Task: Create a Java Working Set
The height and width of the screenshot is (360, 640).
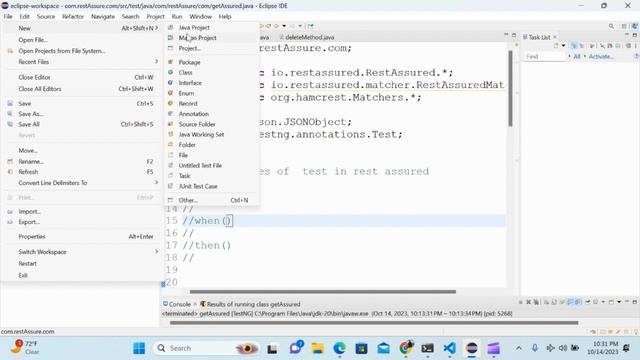Action: [x=201, y=134]
